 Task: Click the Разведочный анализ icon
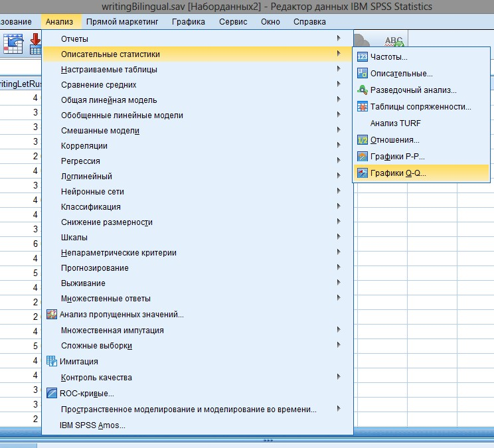coord(363,90)
